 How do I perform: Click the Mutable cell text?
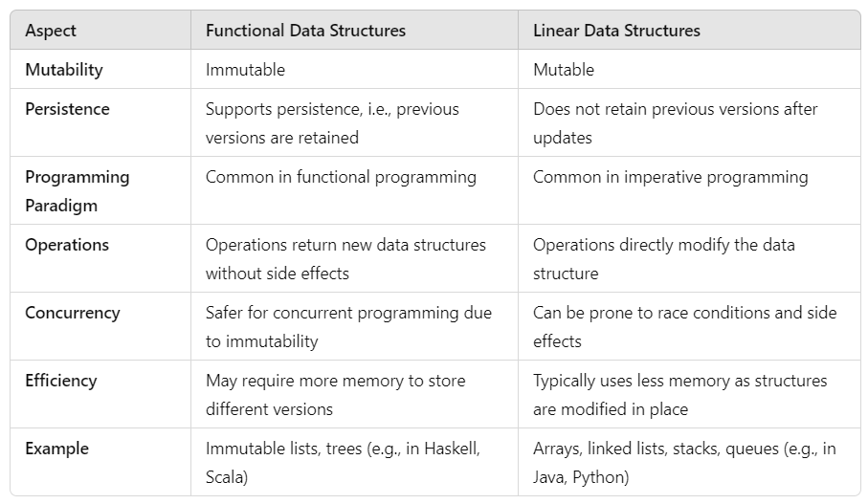(x=564, y=70)
